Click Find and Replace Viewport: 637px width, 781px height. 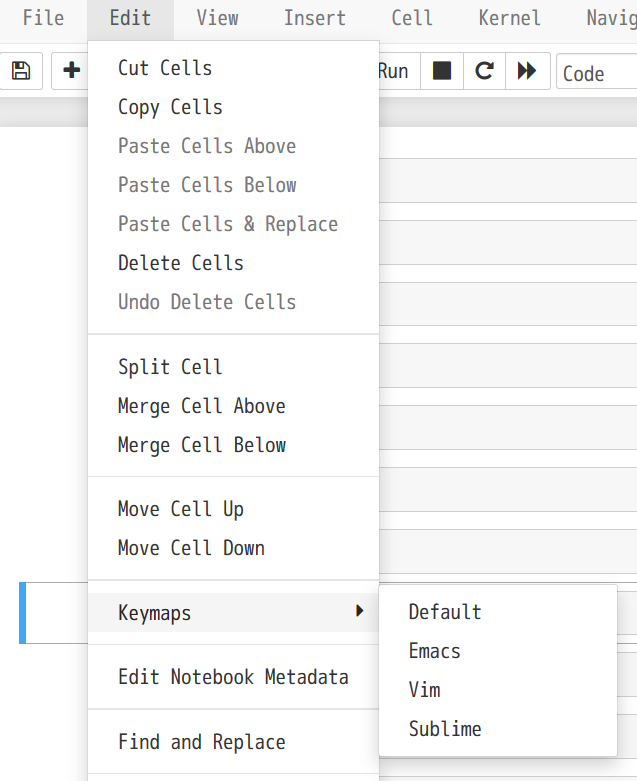pos(202,742)
